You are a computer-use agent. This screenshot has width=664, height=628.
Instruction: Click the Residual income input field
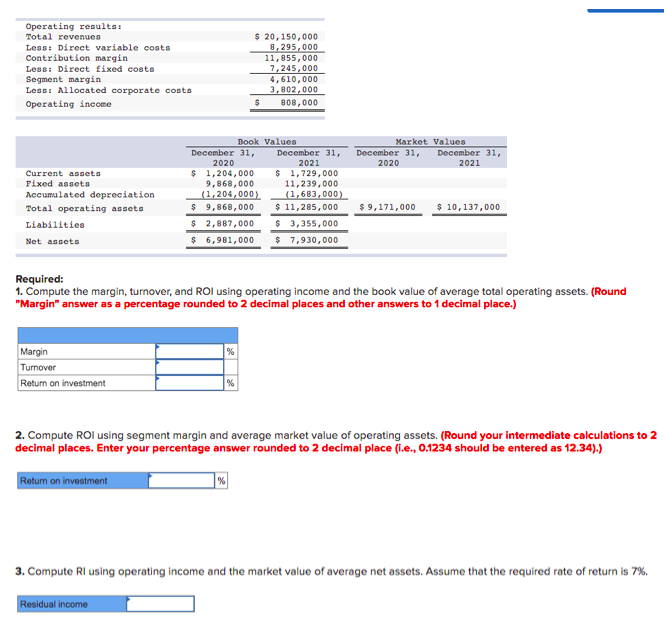pyautogui.click(x=160, y=604)
